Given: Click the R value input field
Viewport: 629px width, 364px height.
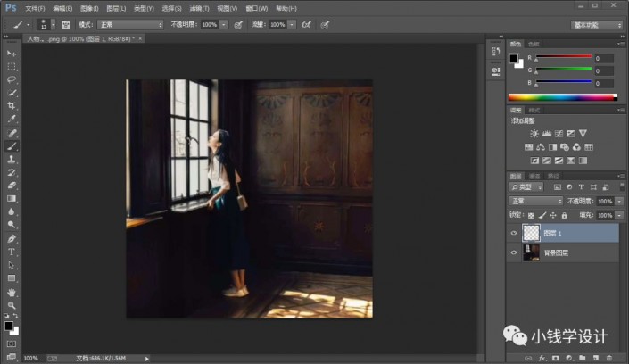Looking at the screenshot, I should (x=604, y=58).
